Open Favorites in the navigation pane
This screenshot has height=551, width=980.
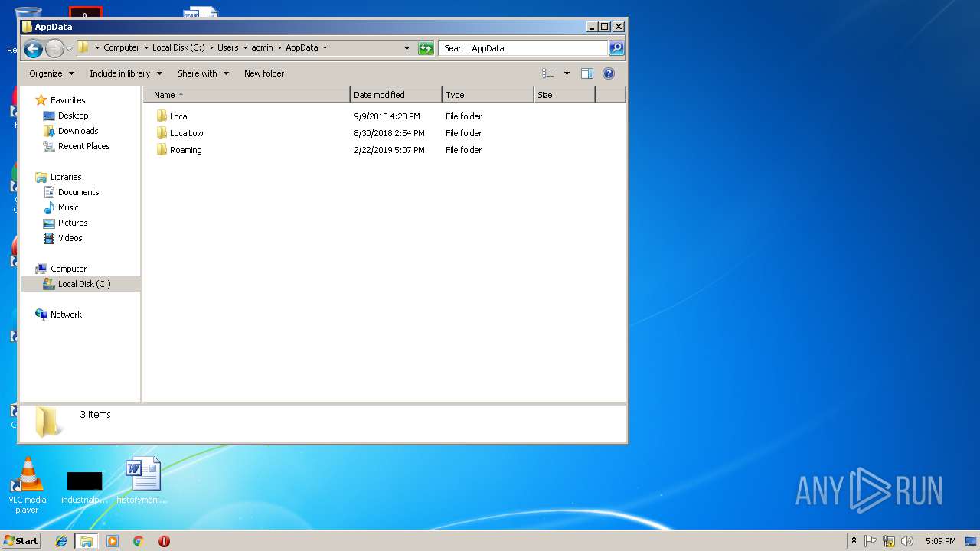click(x=67, y=100)
